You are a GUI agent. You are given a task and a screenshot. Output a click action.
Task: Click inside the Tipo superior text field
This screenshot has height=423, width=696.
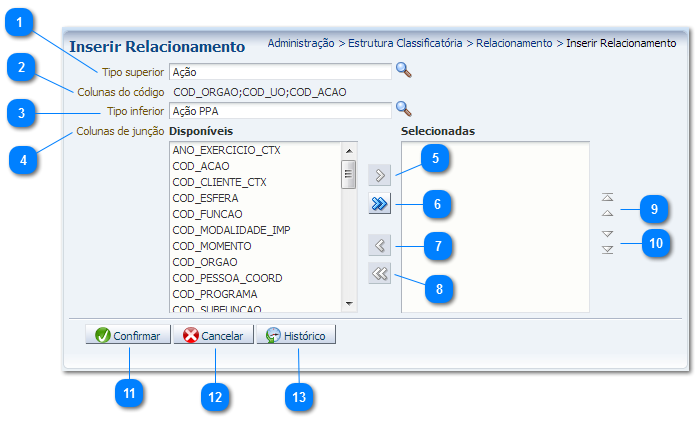pyautogui.click(x=279, y=71)
